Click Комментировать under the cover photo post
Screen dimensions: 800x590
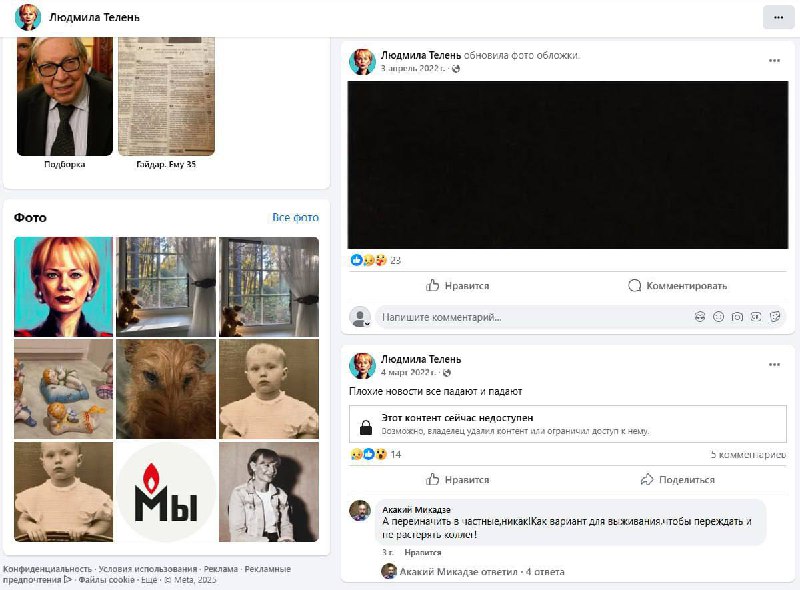678,286
